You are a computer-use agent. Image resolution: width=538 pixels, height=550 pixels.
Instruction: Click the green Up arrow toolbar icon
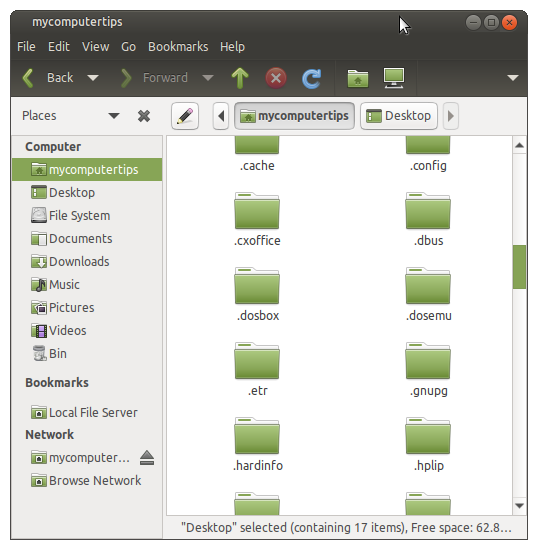click(240, 78)
